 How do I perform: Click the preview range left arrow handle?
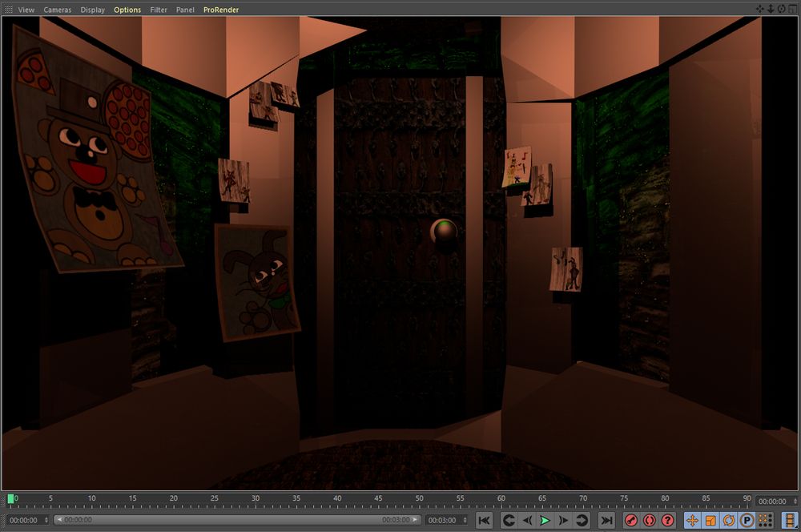59,520
